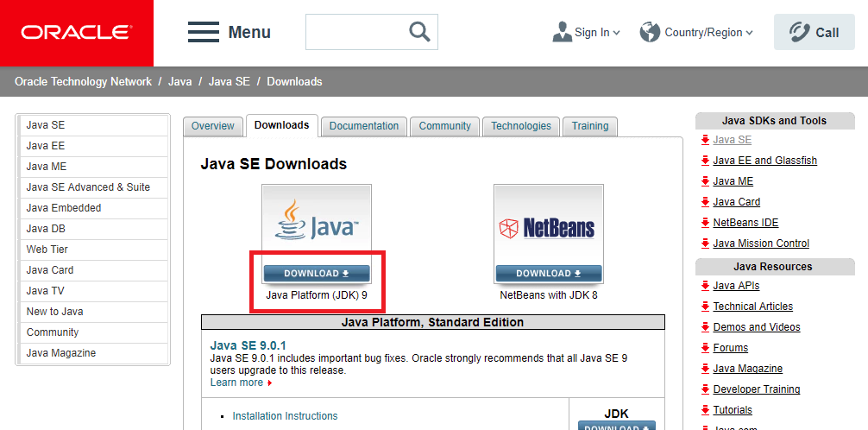Image resolution: width=868 pixels, height=430 pixels.
Task: Open the hamburger Menu icon
Action: (x=204, y=32)
